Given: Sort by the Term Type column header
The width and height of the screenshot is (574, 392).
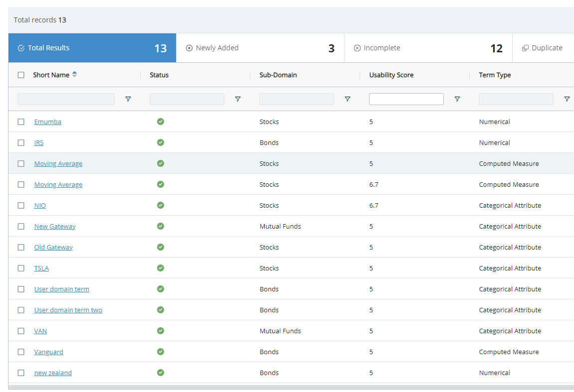Looking at the screenshot, I should click(495, 75).
